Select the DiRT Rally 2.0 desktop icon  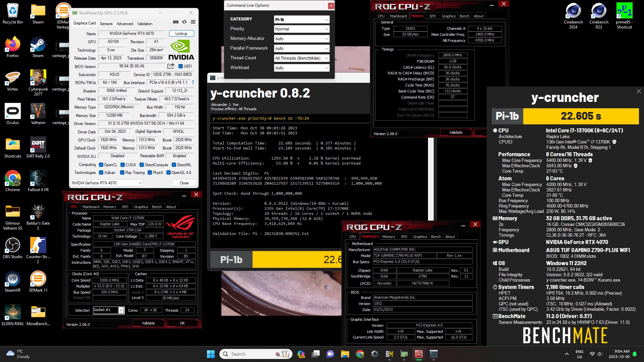(38, 147)
